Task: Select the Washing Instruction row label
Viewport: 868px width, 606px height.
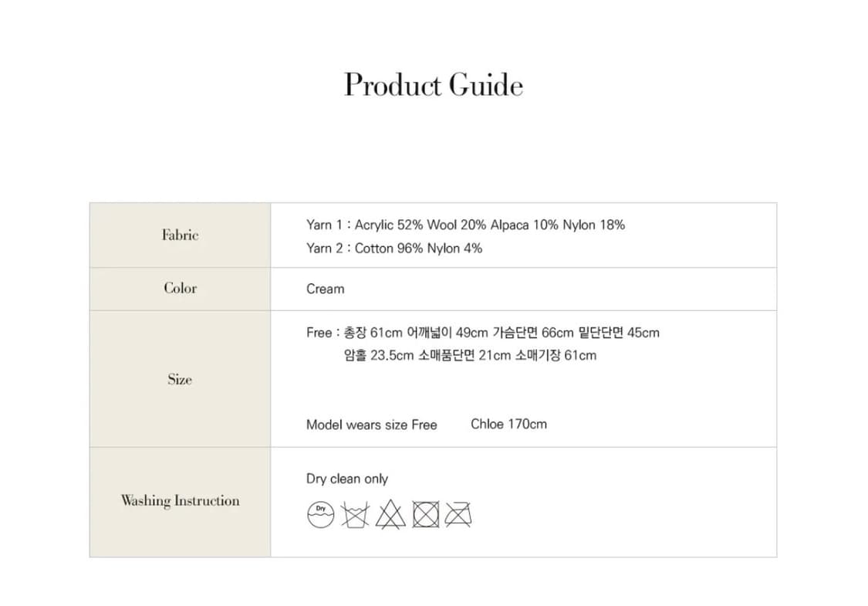Action: pos(180,501)
